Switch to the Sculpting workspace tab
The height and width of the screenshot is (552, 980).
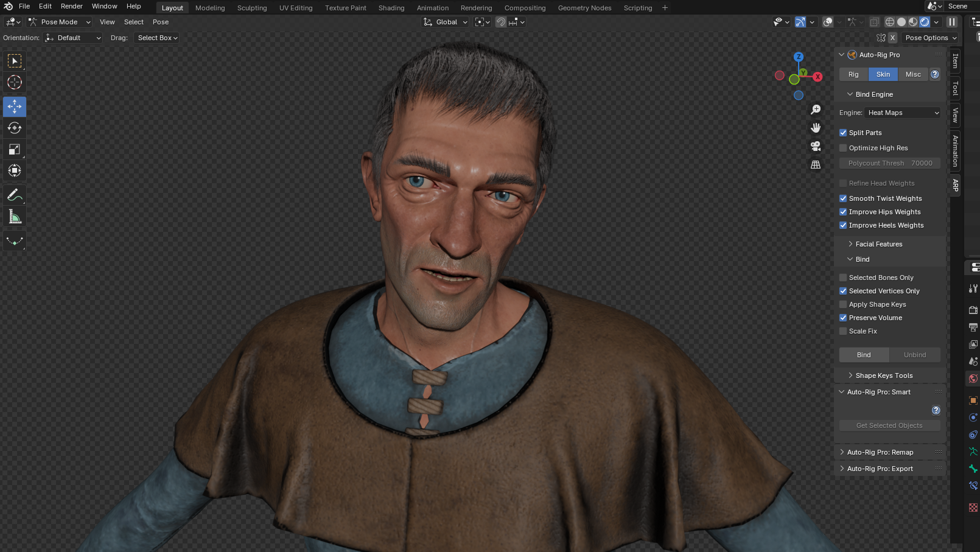[252, 8]
